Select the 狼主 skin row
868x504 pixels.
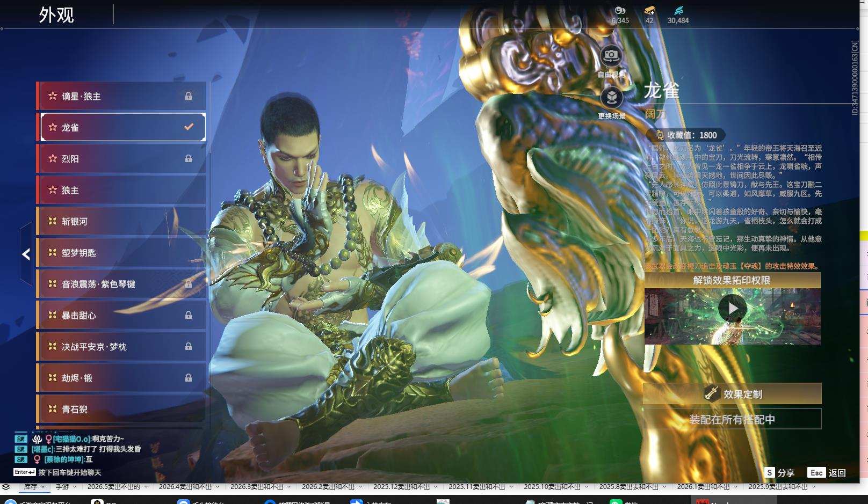click(122, 190)
